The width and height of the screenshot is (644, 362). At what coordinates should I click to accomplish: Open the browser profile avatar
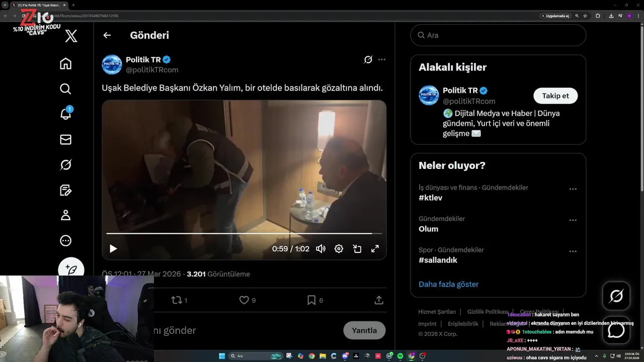click(x=629, y=16)
